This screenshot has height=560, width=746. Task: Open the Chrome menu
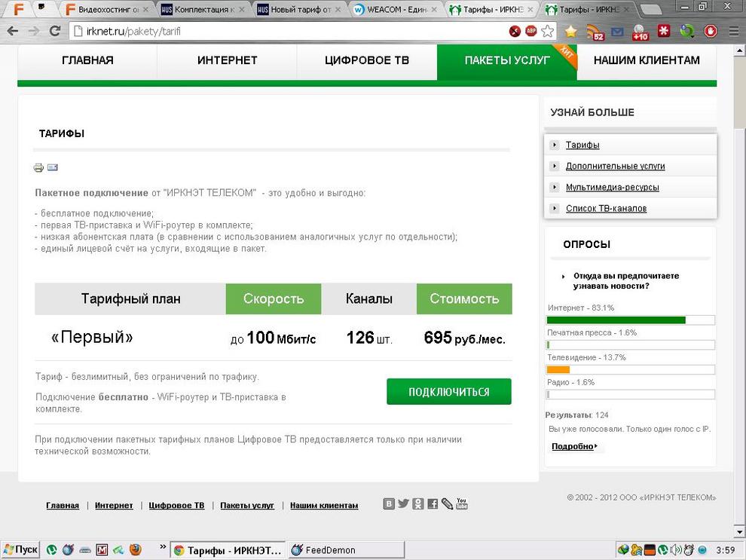coord(734,32)
